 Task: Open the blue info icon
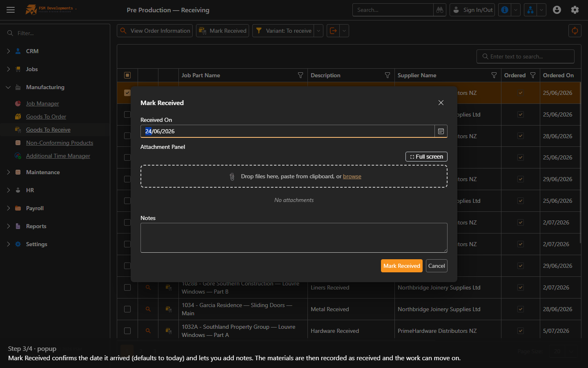tap(505, 10)
